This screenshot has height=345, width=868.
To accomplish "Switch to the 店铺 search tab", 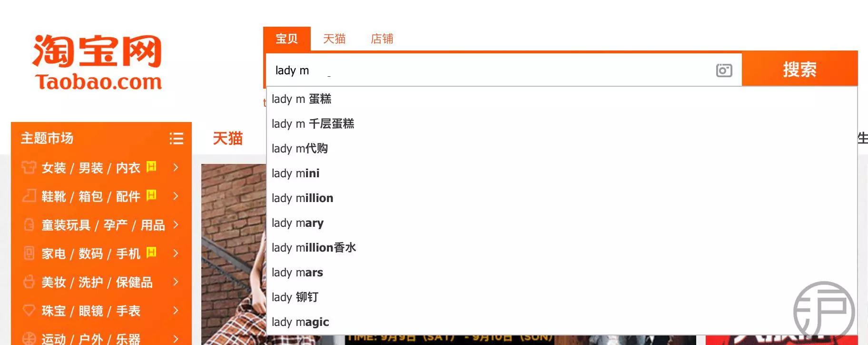I will 382,39.
